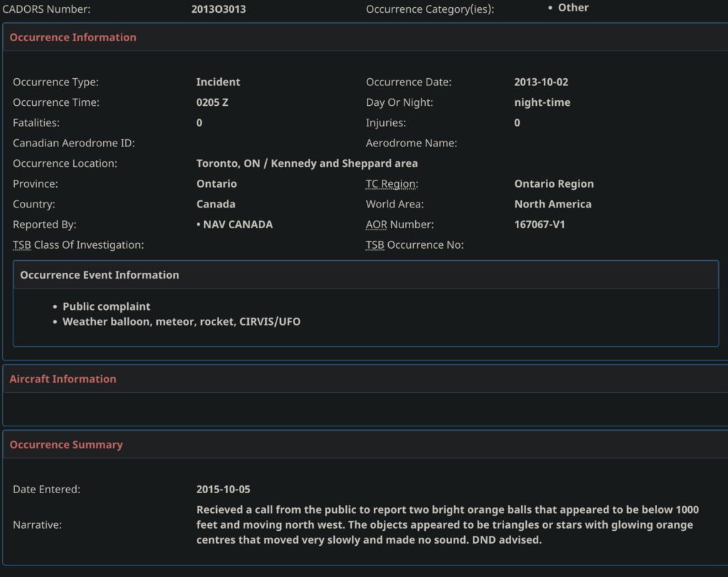
Task: Click the TC abbreviation in TC Region label
Action: click(373, 183)
